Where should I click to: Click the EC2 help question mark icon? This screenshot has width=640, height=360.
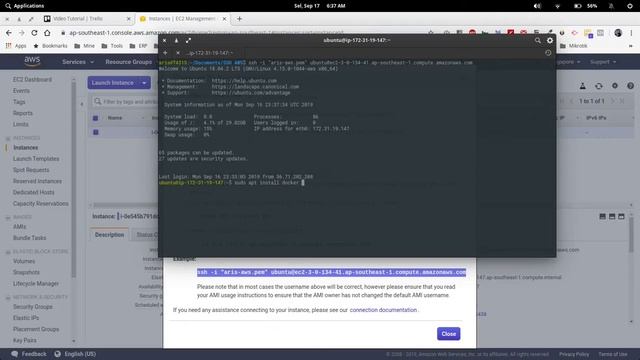click(631, 86)
